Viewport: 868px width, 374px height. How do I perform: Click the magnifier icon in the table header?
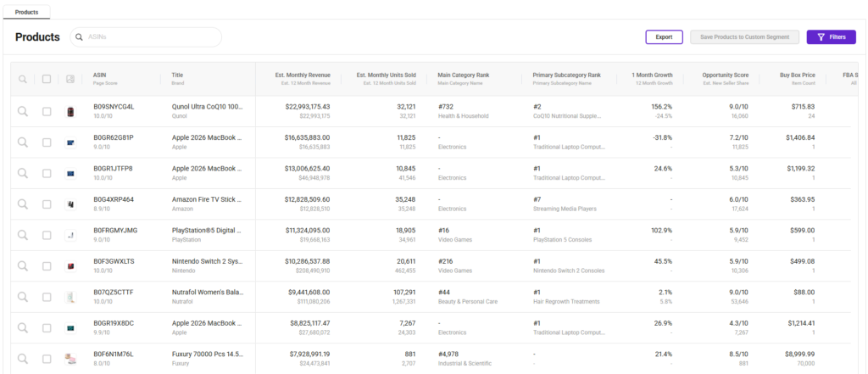coord(23,79)
